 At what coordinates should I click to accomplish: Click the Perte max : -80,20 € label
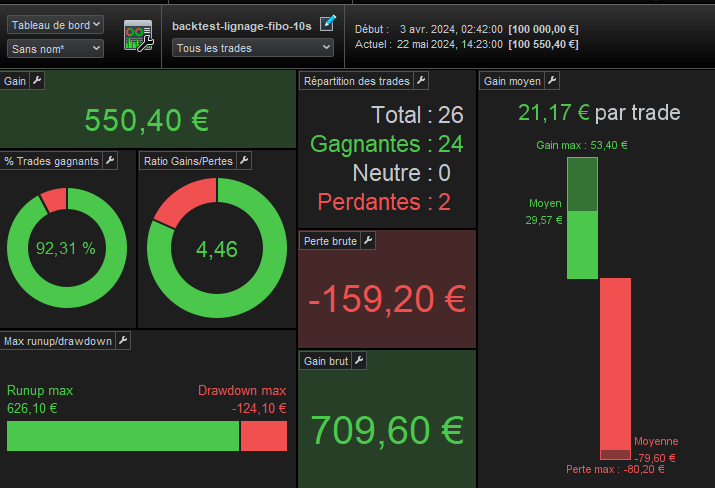click(x=615, y=469)
